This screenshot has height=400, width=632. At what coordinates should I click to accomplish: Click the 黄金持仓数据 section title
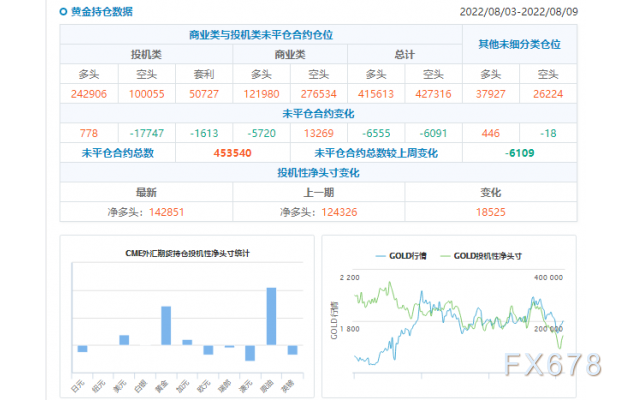click(102, 12)
